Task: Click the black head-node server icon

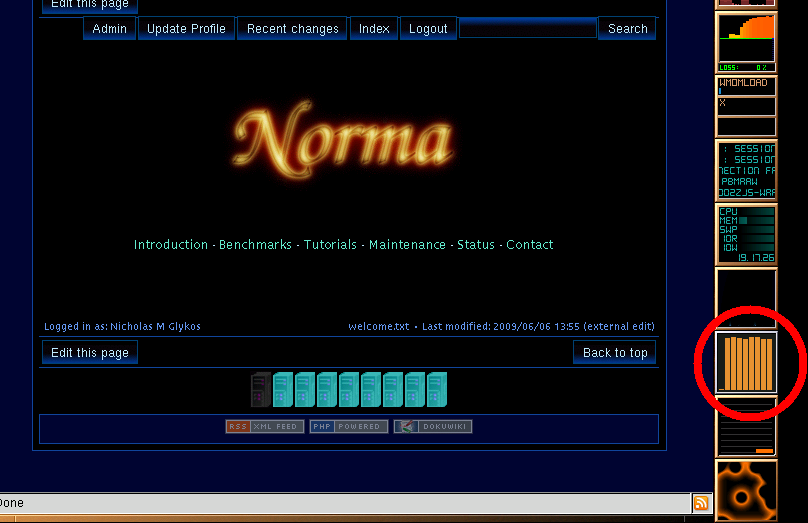Action: 261,389
